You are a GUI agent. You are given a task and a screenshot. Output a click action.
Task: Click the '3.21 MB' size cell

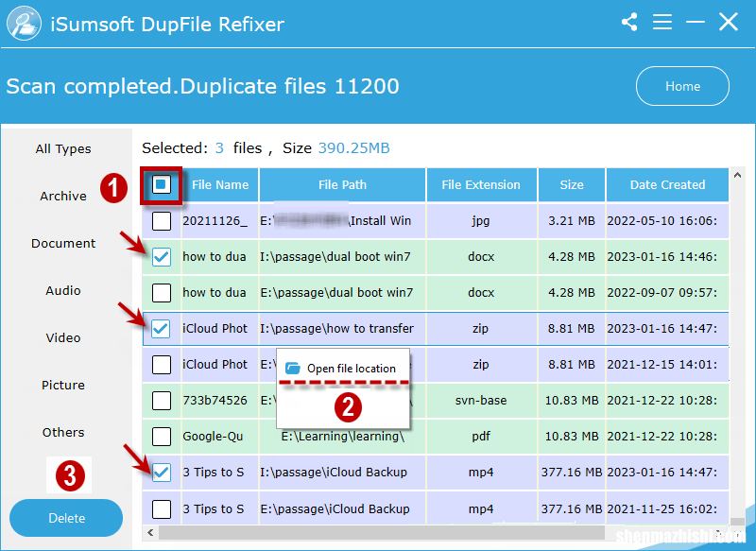572,221
